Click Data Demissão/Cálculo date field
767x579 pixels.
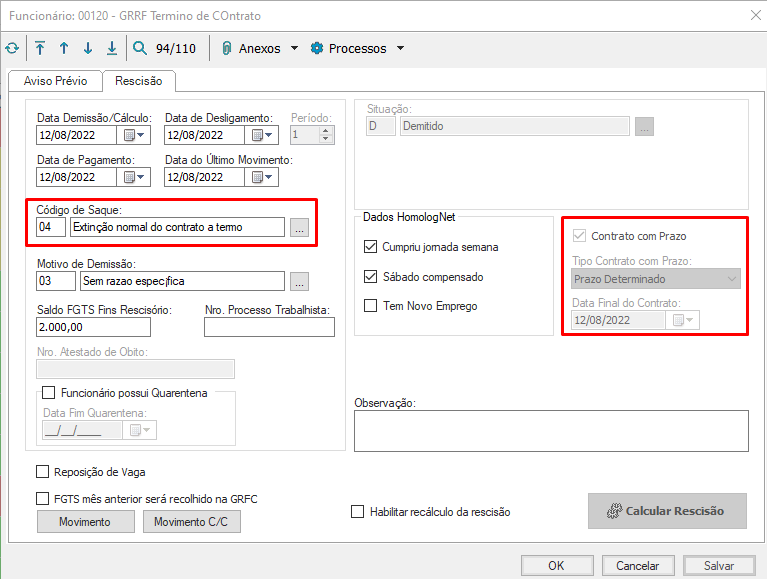[76, 135]
